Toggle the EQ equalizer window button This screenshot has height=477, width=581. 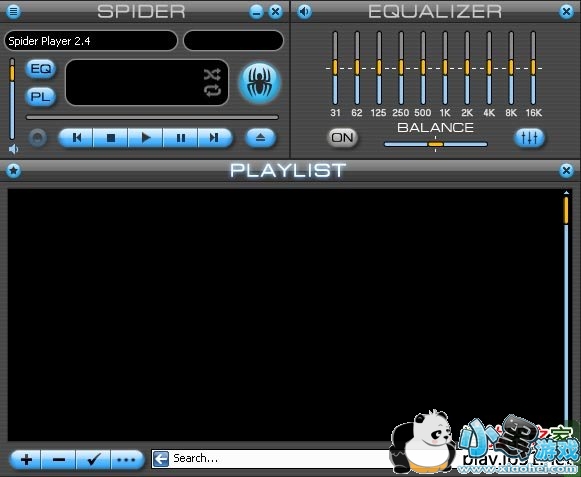pos(40,69)
